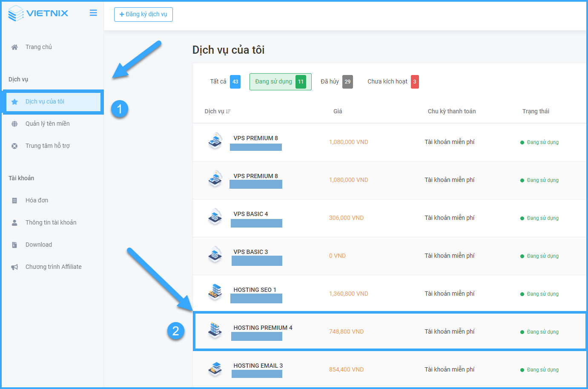This screenshot has height=389, width=588.
Task: Open Trung tâm hỗ trợ
Action: pyautogui.click(x=48, y=146)
